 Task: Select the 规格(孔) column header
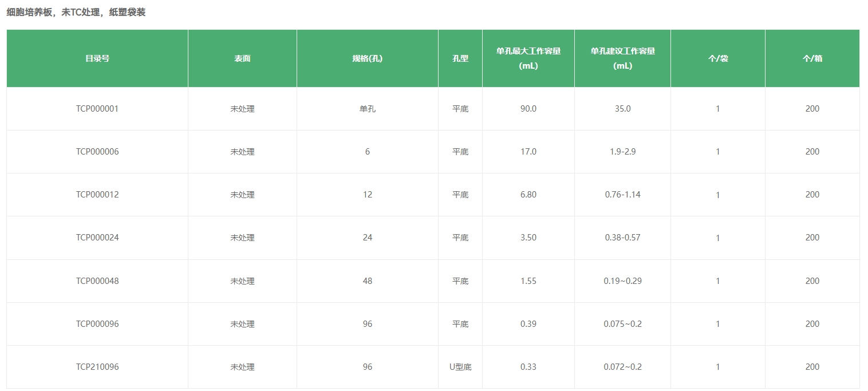[367, 58]
